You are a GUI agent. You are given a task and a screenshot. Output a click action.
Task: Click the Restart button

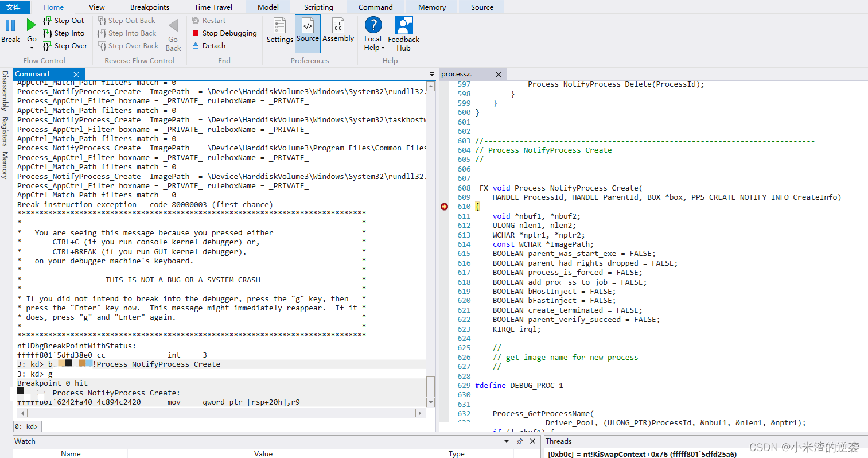[209, 21]
